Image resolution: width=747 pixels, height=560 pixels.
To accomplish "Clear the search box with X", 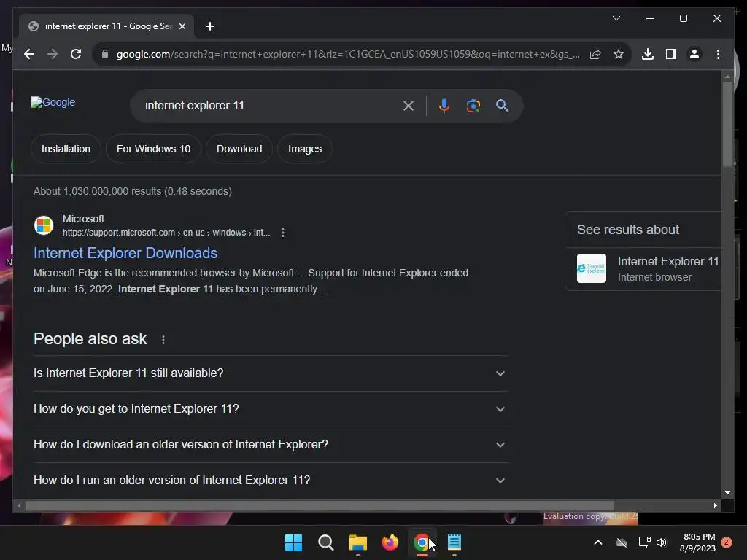I will coord(409,106).
